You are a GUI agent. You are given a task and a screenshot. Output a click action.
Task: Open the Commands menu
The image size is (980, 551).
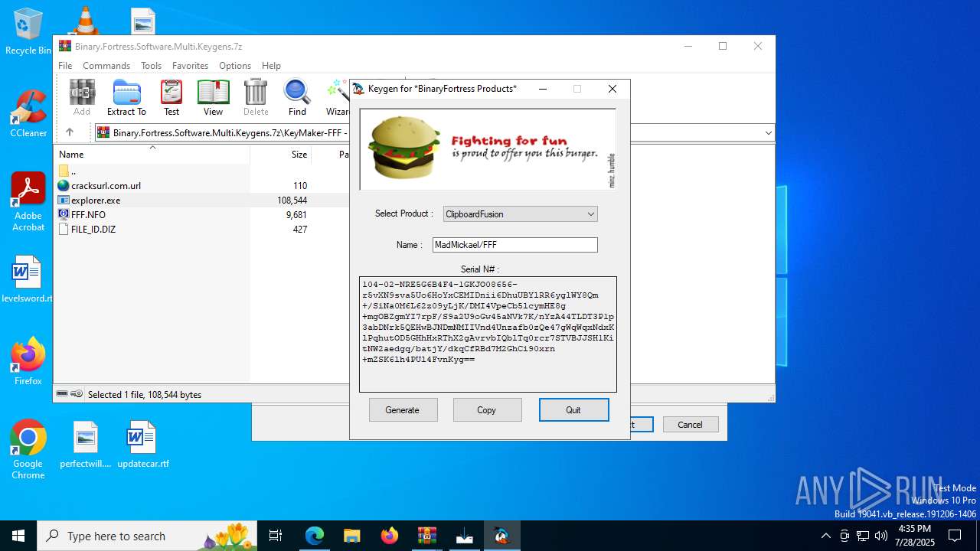106,66
